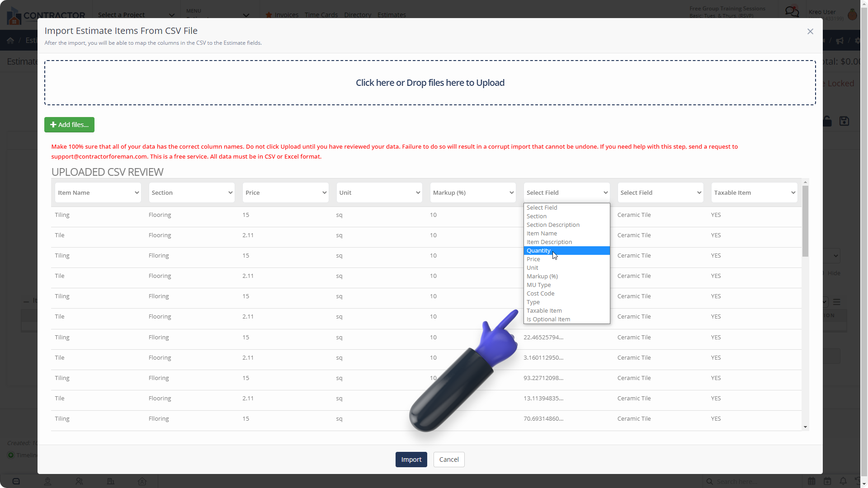Select the cell 22.46525794...
868x488 pixels.
543,337
